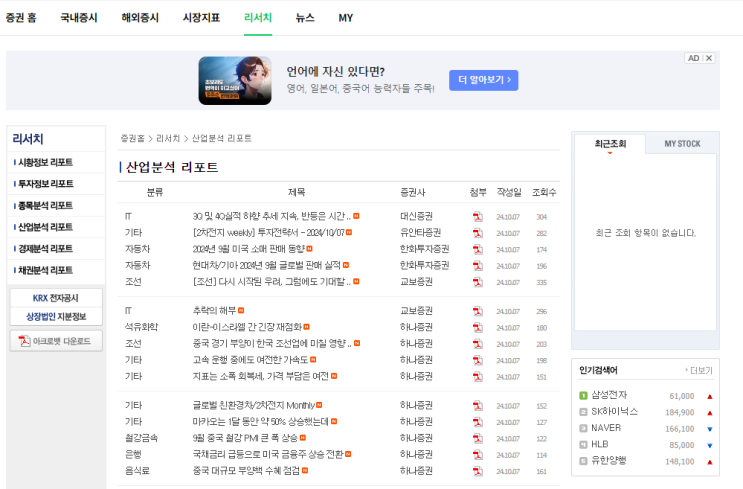This screenshot has width=743, height=489.
Task: Open PDF icon for 유안타증권 2차전지 weekly report
Action: (x=477, y=233)
